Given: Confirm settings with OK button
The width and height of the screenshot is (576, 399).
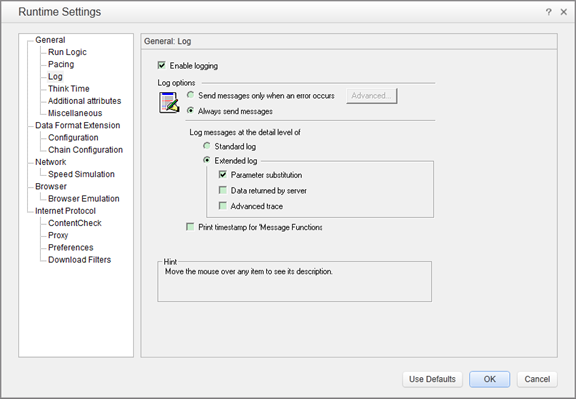Looking at the screenshot, I should pyautogui.click(x=490, y=379).
